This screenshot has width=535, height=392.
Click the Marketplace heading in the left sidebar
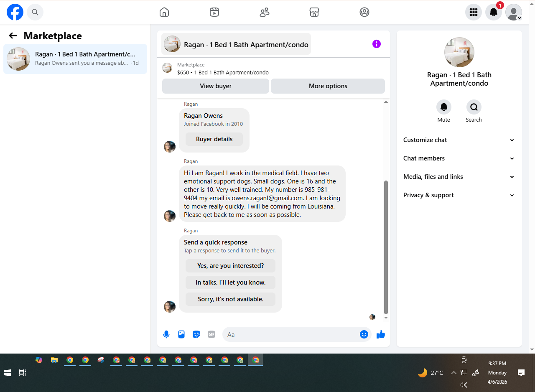click(x=53, y=36)
